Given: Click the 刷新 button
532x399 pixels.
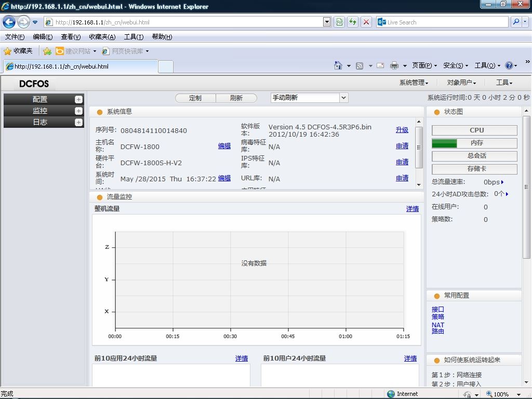Looking at the screenshot, I should pyautogui.click(x=236, y=98).
